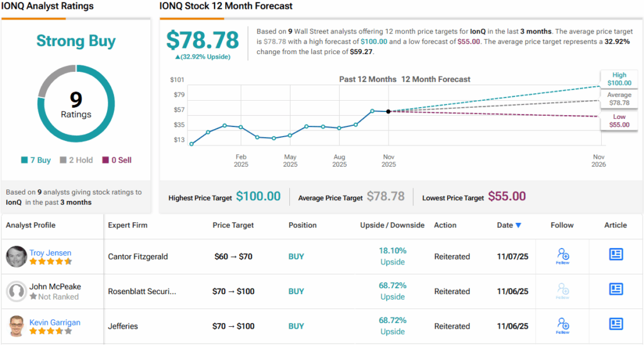
Task: Open Cantor Fitzgerald article icon
Action: [616, 254]
